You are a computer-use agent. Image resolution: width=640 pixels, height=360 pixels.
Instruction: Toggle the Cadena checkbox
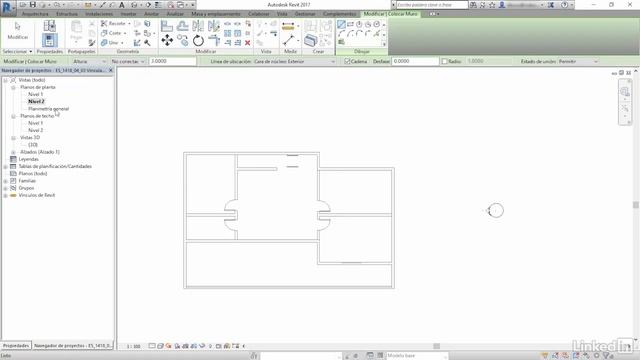(347, 61)
